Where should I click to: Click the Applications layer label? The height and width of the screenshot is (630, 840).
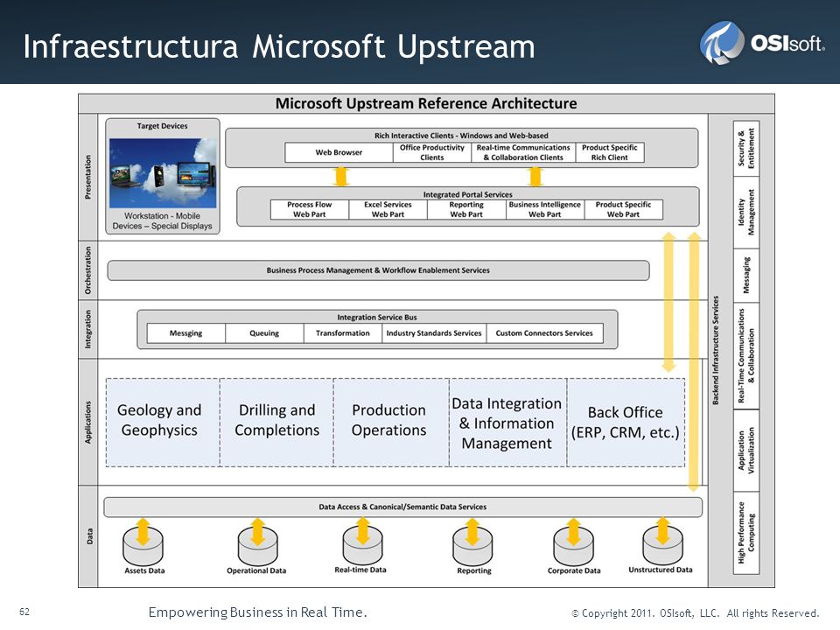tap(87, 422)
